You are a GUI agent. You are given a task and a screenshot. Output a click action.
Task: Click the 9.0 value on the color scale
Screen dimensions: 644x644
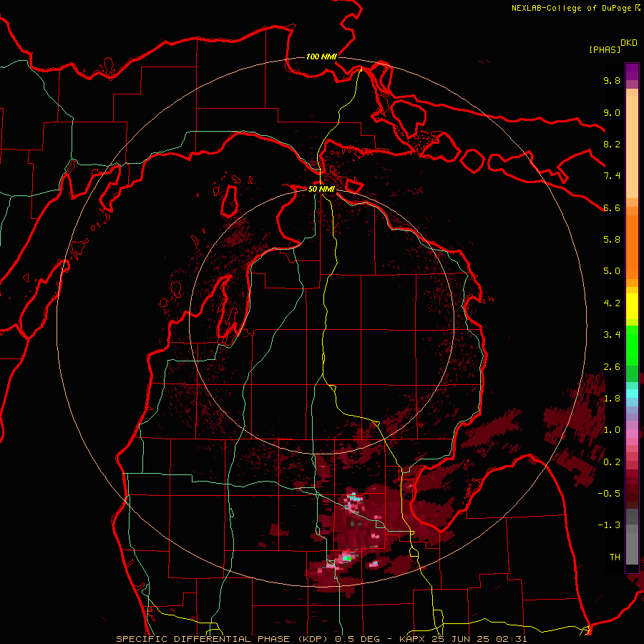pyautogui.click(x=612, y=112)
